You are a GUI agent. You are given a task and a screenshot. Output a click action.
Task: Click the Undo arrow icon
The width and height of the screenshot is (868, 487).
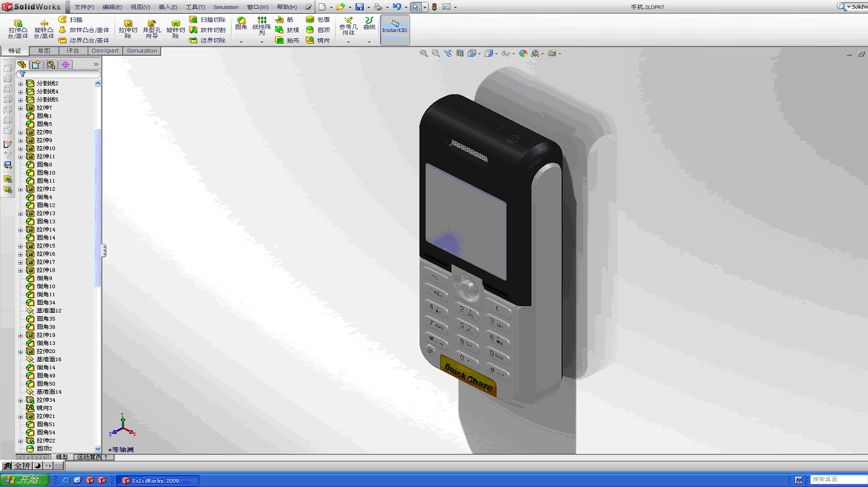397,7
